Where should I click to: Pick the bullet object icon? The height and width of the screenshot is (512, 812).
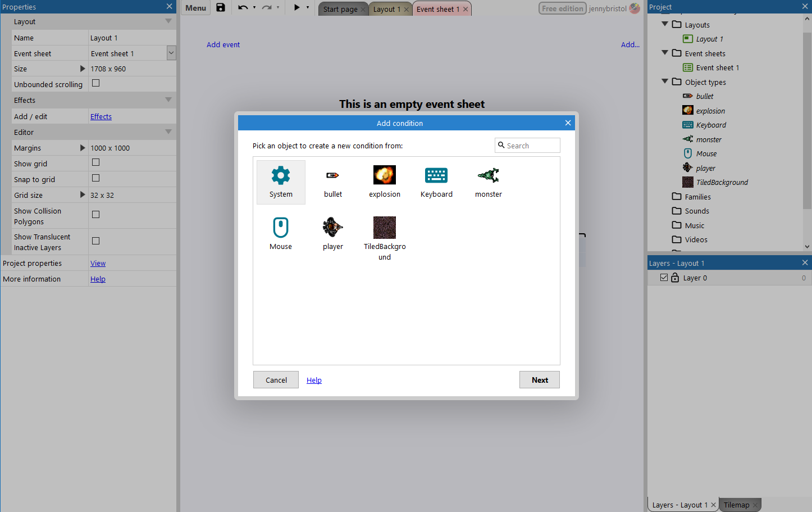coord(332,176)
